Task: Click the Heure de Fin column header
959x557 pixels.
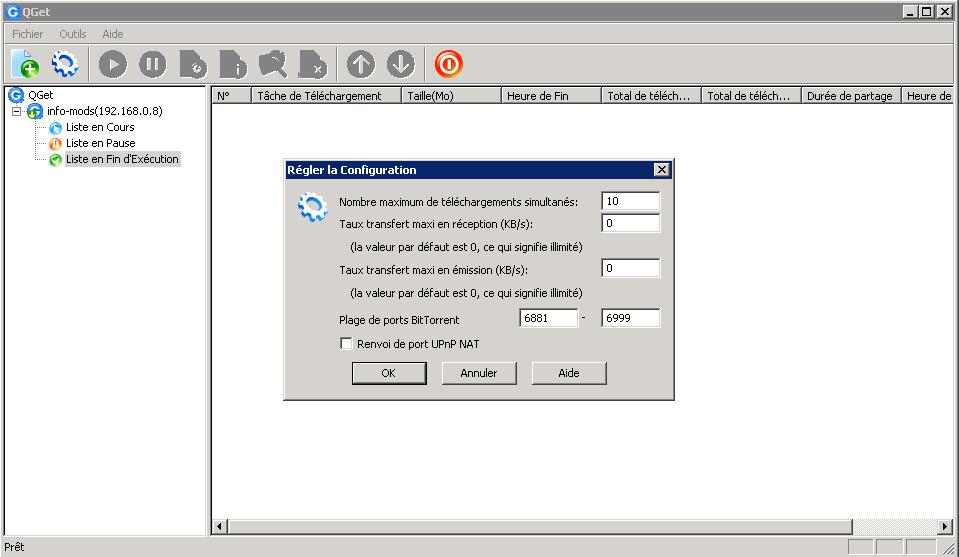Action: coord(551,95)
